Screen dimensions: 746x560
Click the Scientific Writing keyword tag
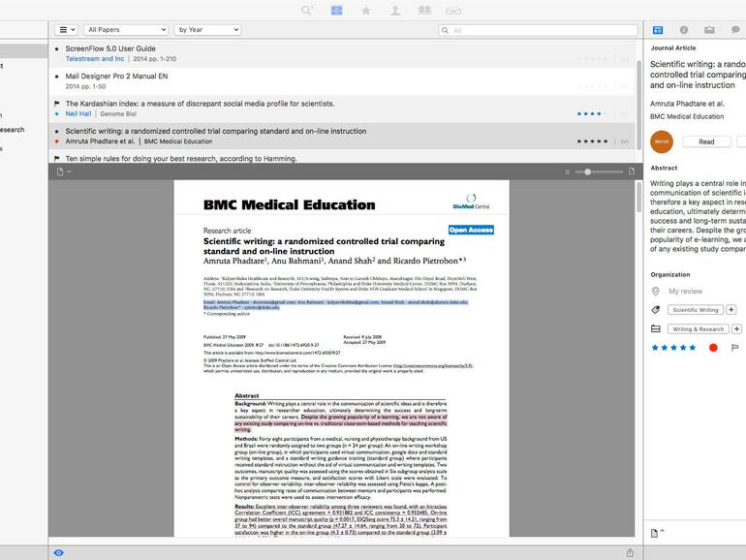coord(695,310)
